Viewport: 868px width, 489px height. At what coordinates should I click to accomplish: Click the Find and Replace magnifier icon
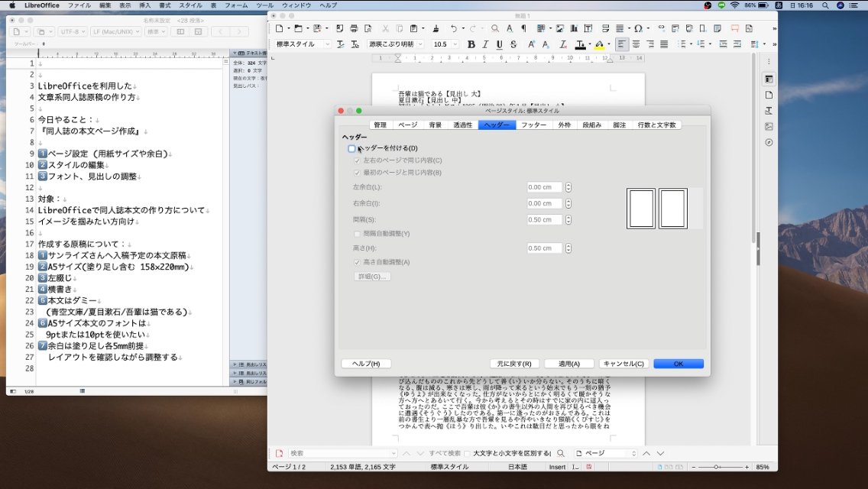(x=495, y=28)
